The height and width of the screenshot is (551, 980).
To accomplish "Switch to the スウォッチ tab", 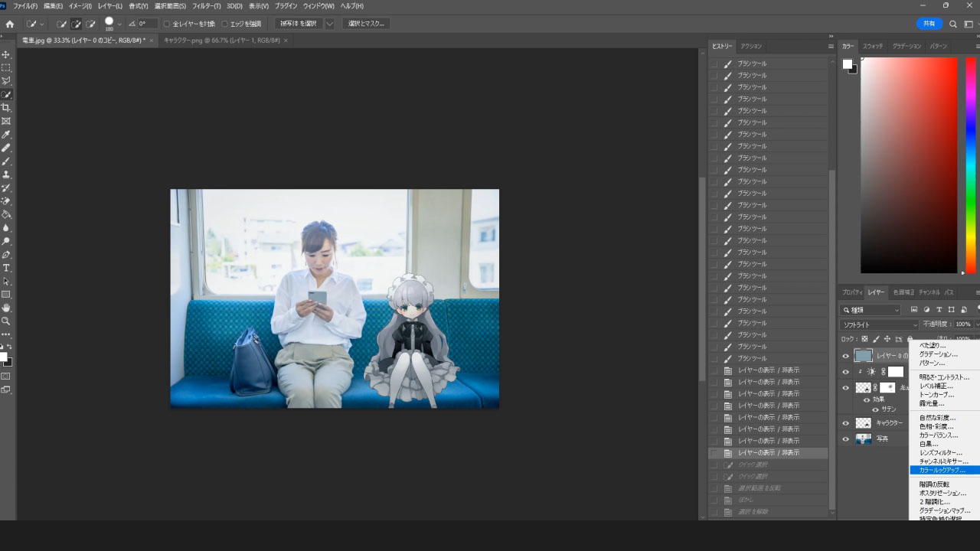I will pyautogui.click(x=874, y=46).
